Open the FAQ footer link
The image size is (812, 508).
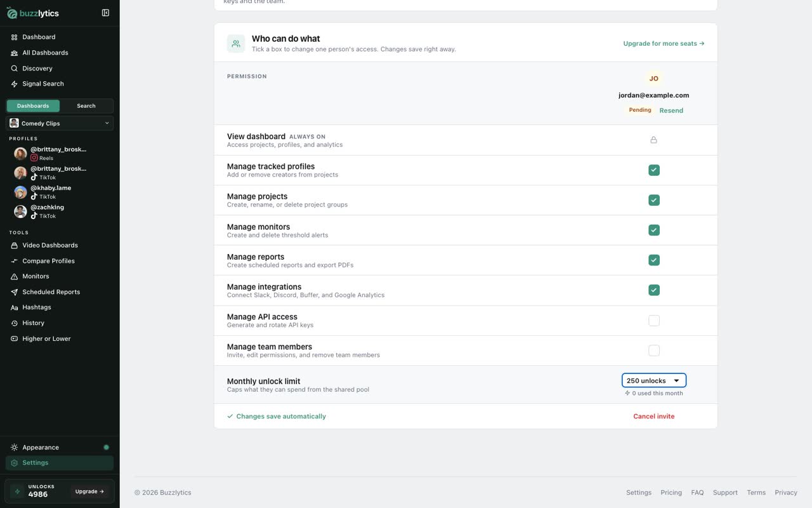(697, 493)
